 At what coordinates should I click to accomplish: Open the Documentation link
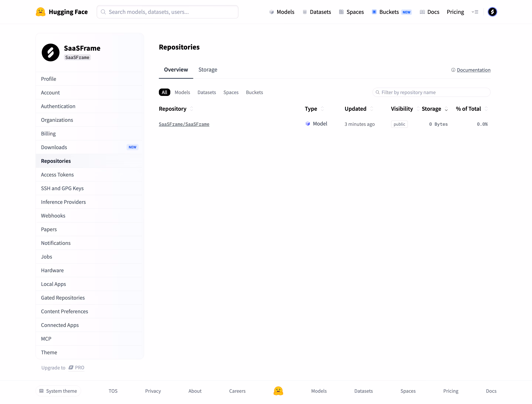[x=474, y=70]
